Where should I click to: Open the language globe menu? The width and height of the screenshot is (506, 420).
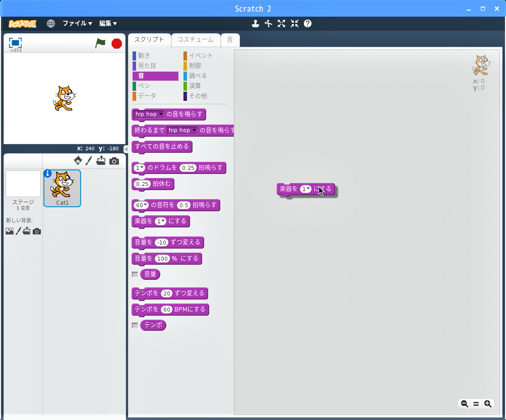click(x=51, y=23)
